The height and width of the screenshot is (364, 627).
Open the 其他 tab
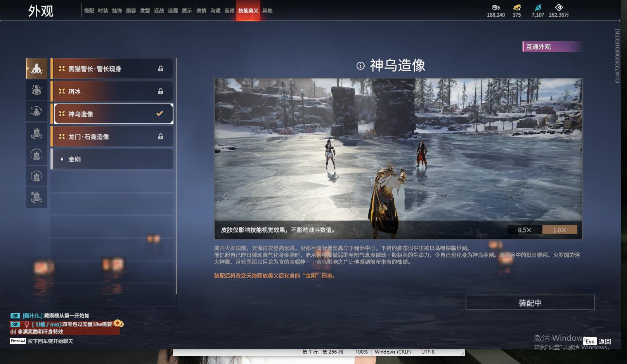(x=267, y=10)
